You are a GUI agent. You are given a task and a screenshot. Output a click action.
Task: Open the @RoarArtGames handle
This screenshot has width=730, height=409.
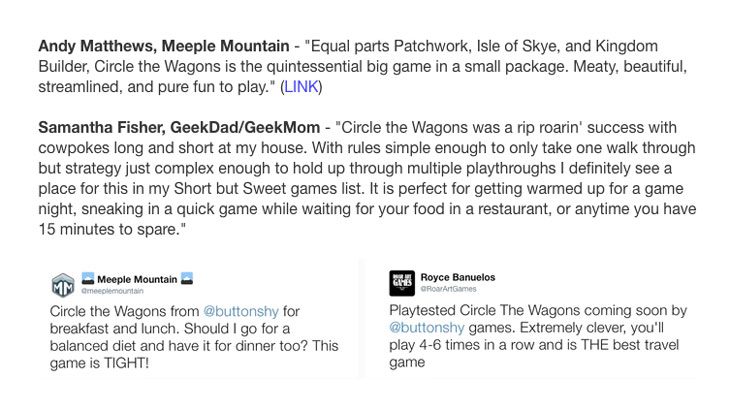tap(448, 289)
